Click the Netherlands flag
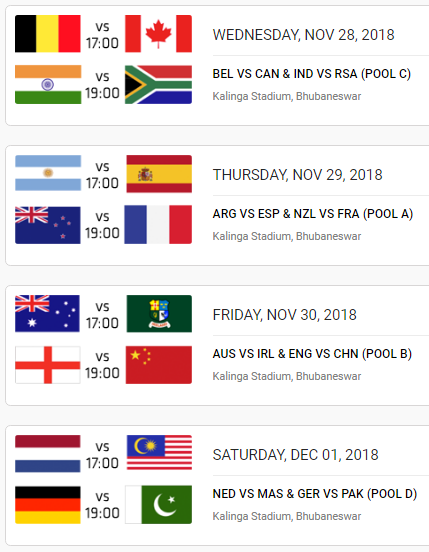429x552 pixels. click(x=48, y=453)
